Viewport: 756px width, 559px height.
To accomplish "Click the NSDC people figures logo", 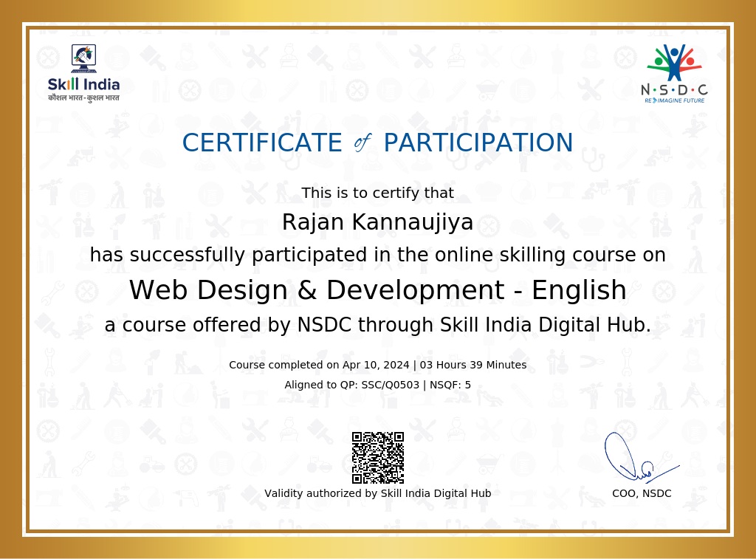I will pos(674,63).
